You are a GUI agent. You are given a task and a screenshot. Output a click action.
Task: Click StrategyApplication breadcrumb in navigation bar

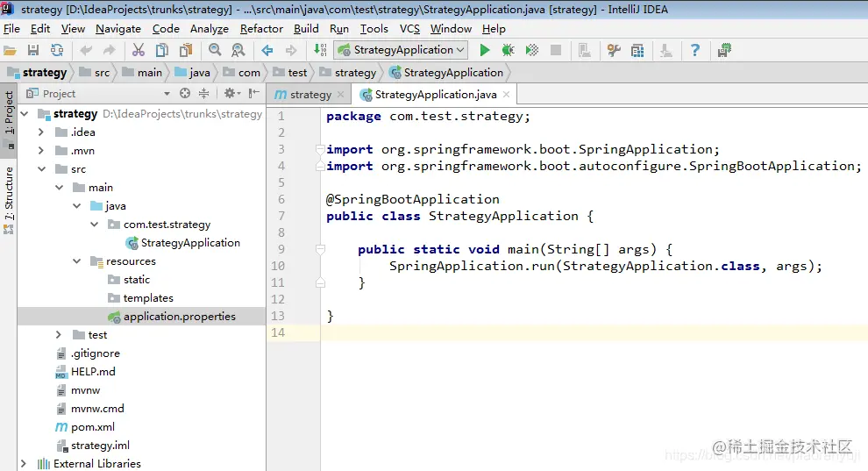coord(447,73)
